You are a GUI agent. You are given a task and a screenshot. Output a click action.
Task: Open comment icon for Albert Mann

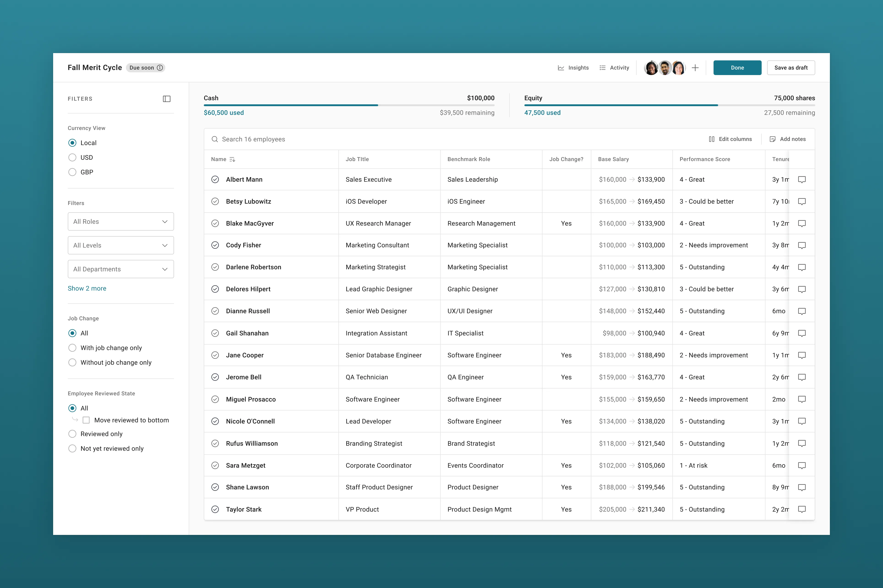tap(801, 180)
